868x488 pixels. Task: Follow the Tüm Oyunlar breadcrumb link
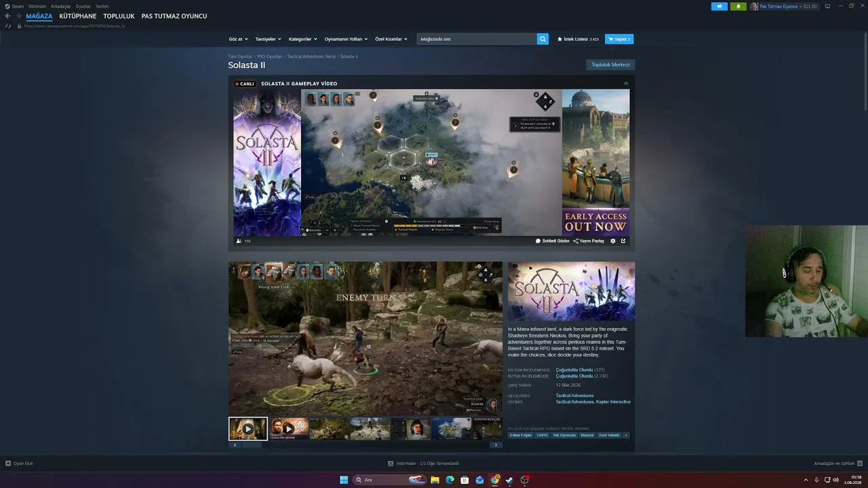coord(240,56)
